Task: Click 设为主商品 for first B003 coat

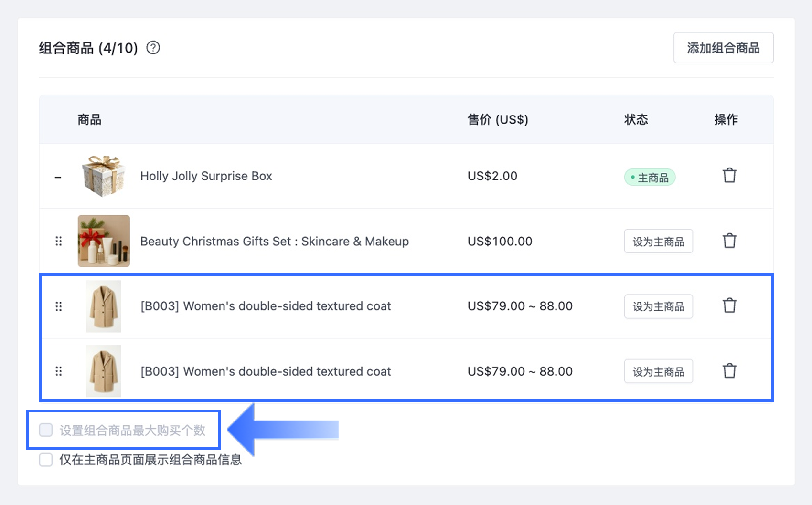Action: click(x=658, y=306)
